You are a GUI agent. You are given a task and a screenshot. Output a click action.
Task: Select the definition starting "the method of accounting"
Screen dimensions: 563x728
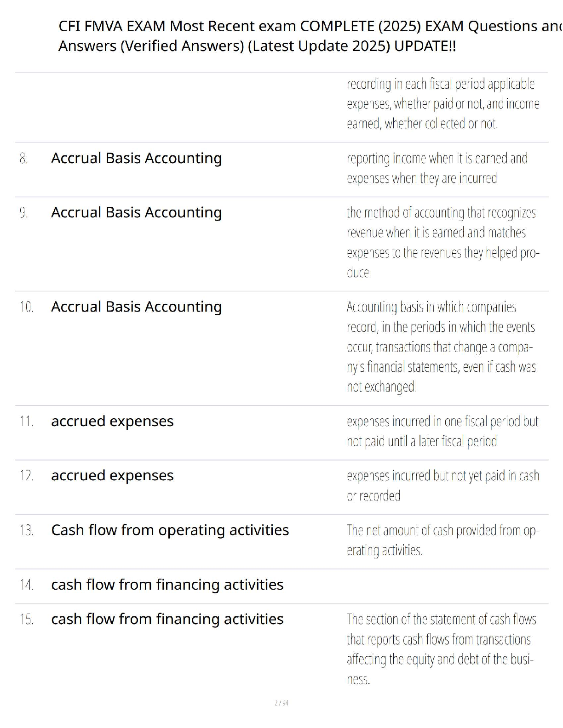(442, 242)
